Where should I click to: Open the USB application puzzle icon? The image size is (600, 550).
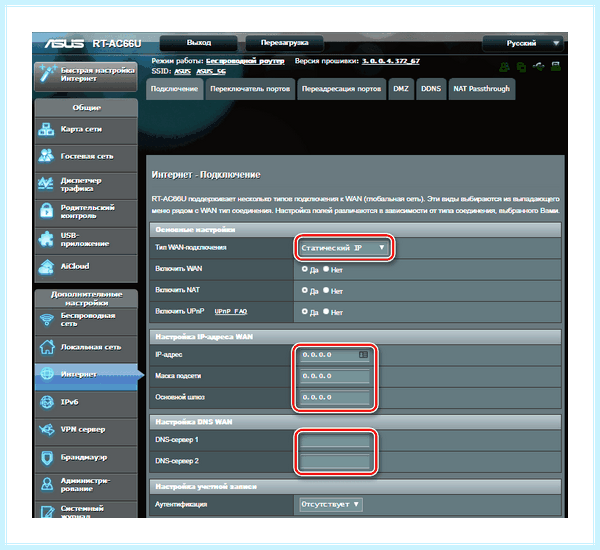tap(46, 239)
